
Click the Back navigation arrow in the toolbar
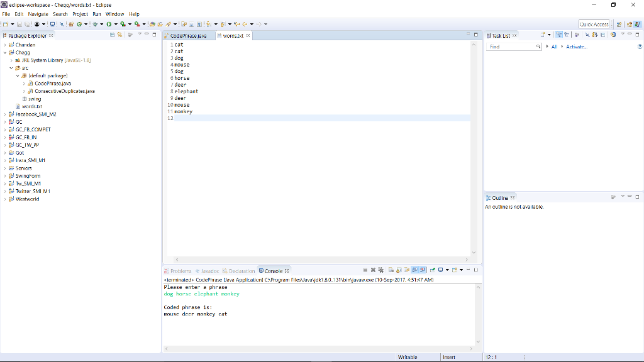click(245, 25)
